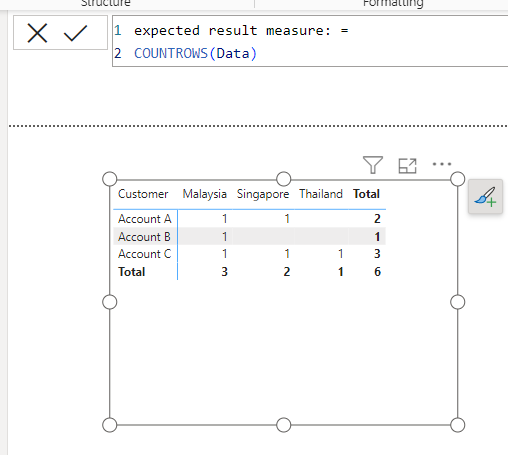This screenshot has width=508, height=455.
Task: Click the Customer column header
Action: click(143, 194)
